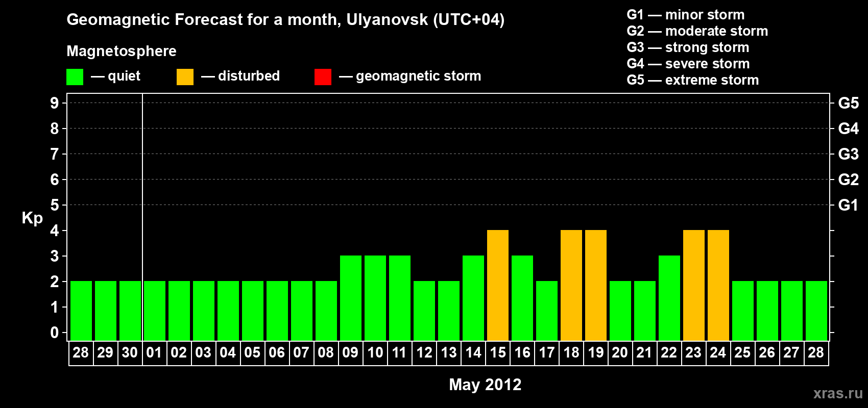Click Kp value 7 on the axis
This screenshot has height=408, width=868.
click(x=55, y=154)
